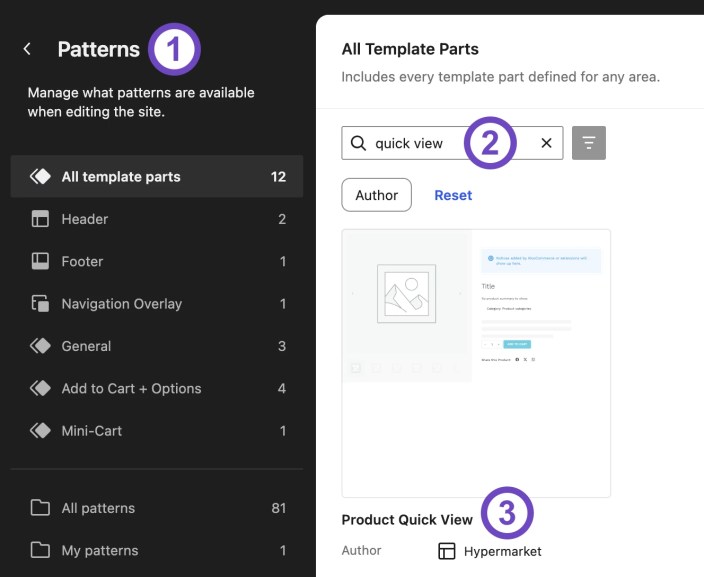
Task: Click the Footer layout icon
Action: pos(40,261)
